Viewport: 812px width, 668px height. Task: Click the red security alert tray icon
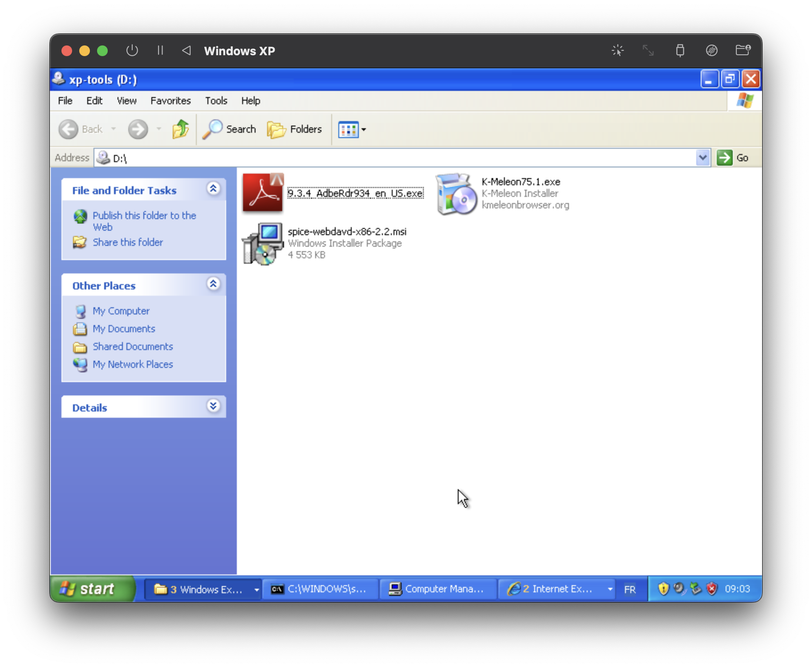click(x=712, y=589)
